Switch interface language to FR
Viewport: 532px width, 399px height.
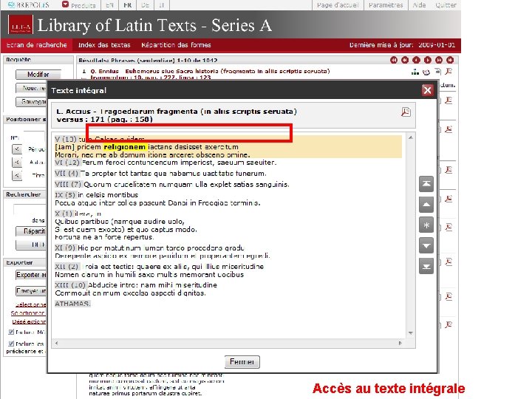[128, 5]
